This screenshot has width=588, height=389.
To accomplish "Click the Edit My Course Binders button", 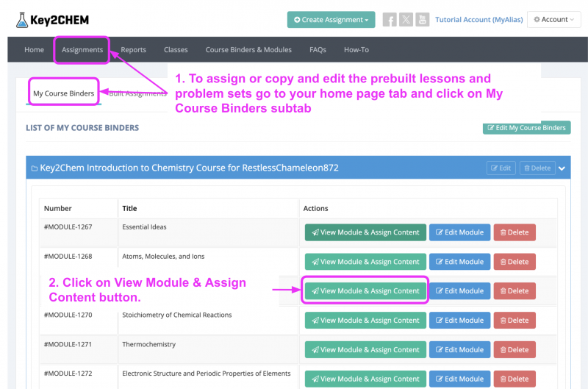I will 526,128.
